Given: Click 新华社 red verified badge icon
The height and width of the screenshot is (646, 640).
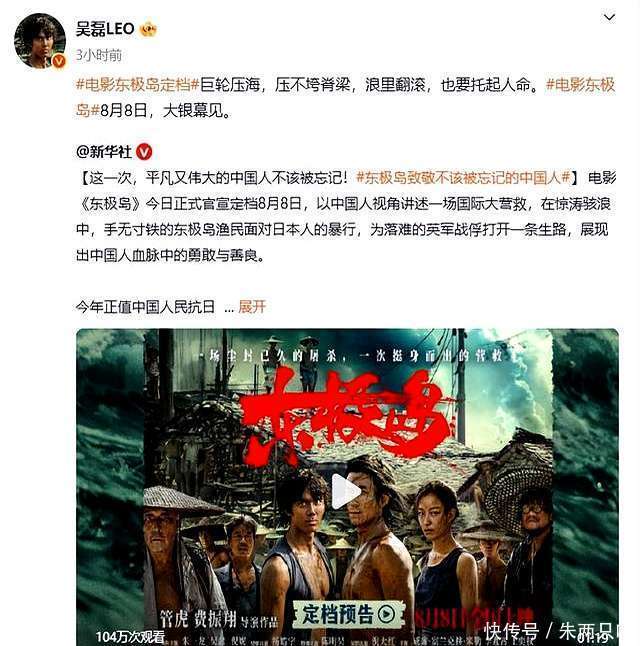Looking at the screenshot, I should [144, 152].
